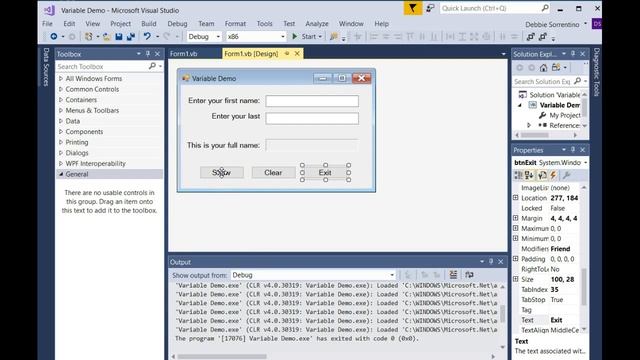This screenshot has width=640, height=360.
Task: Undo the last action in toolbar
Action: [147, 37]
